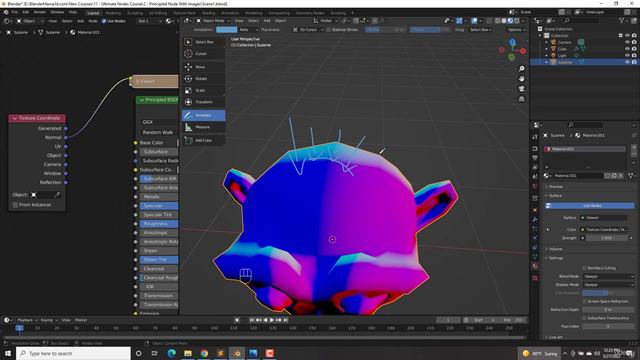Click Strength value slider
640x360 pixels.
607,238
